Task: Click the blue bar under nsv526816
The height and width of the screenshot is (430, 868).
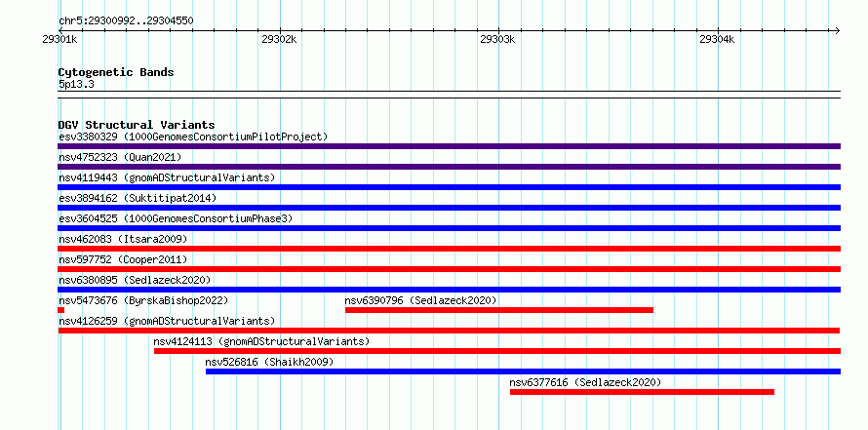Action: click(523, 371)
